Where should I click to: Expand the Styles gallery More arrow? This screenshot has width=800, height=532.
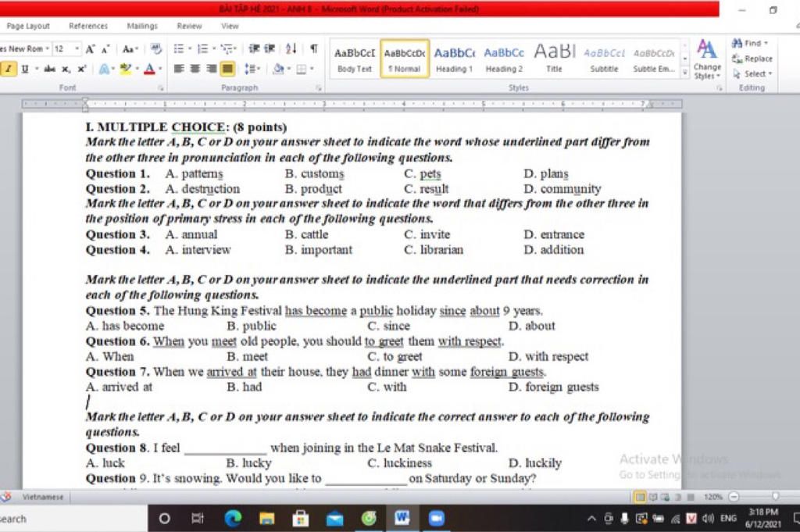coord(684,73)
